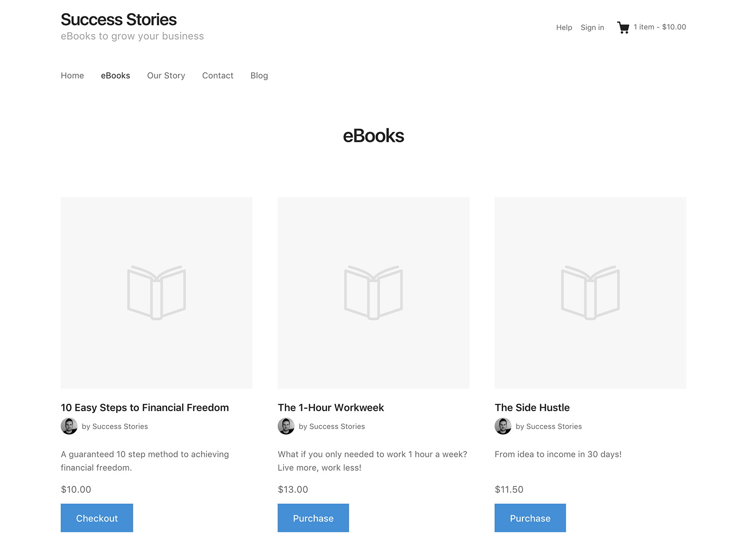Click the author avatar under The Side Hustle
The width and height of the screenshot is (747, 560).
[503, 426]
